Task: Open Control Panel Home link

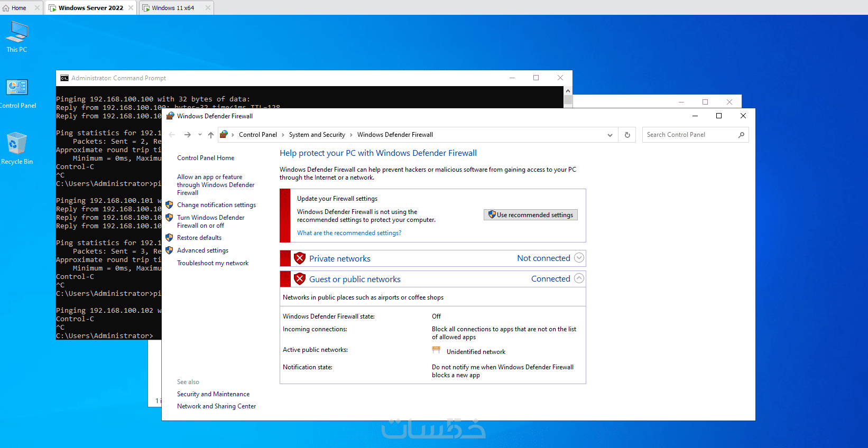Action: 206,158
